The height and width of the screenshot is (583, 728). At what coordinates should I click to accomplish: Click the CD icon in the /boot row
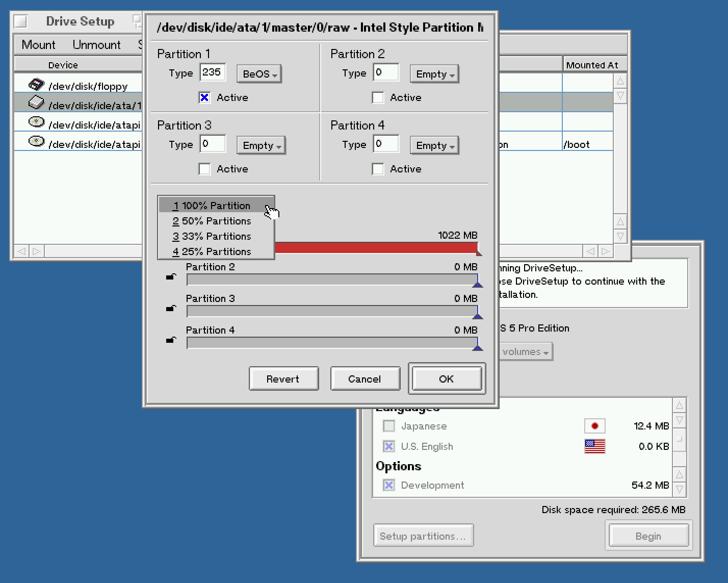[36, 141]
